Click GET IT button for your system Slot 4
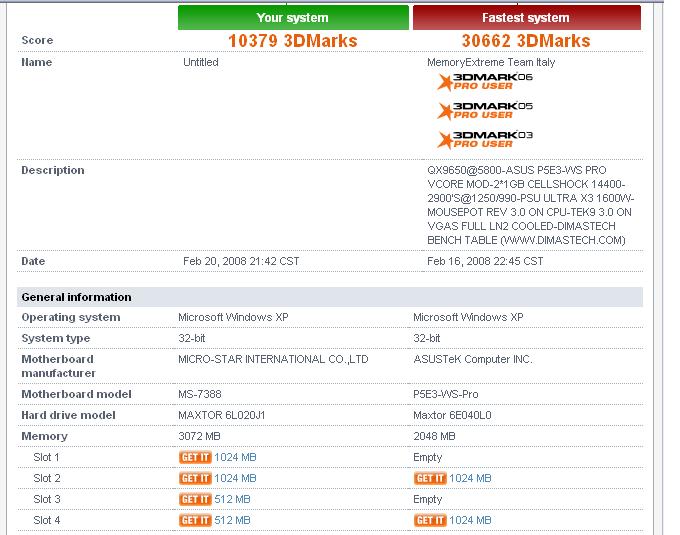The image size is (680, 535). pos(195,520)
